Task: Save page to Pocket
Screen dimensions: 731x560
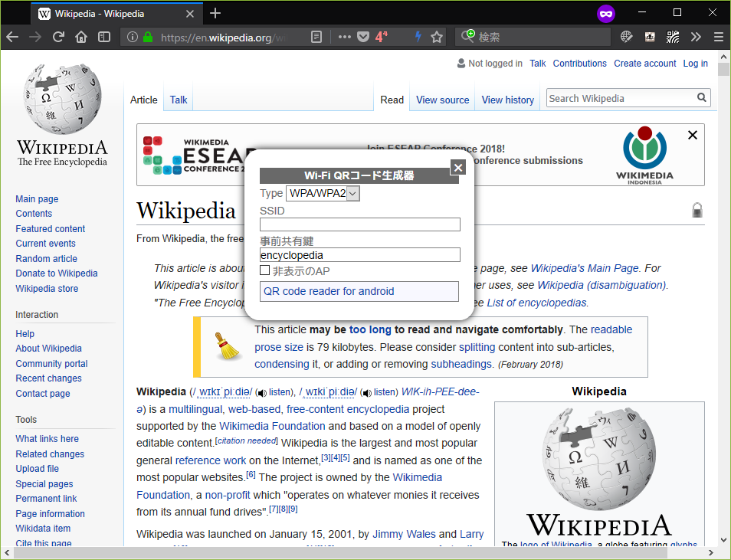Action: click(363, 37)
